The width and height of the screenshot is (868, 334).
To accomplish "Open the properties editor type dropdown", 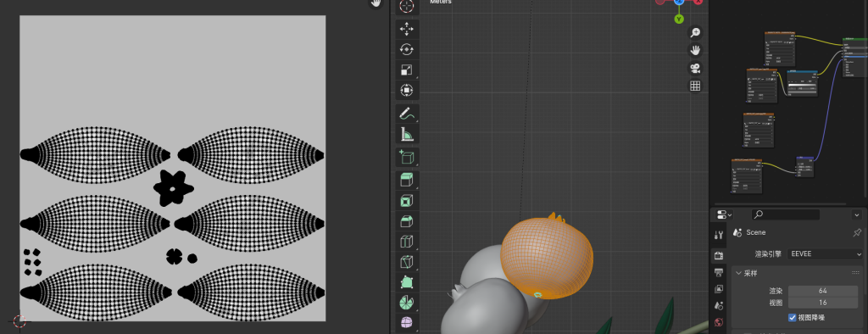I will [x=724, y=214].
